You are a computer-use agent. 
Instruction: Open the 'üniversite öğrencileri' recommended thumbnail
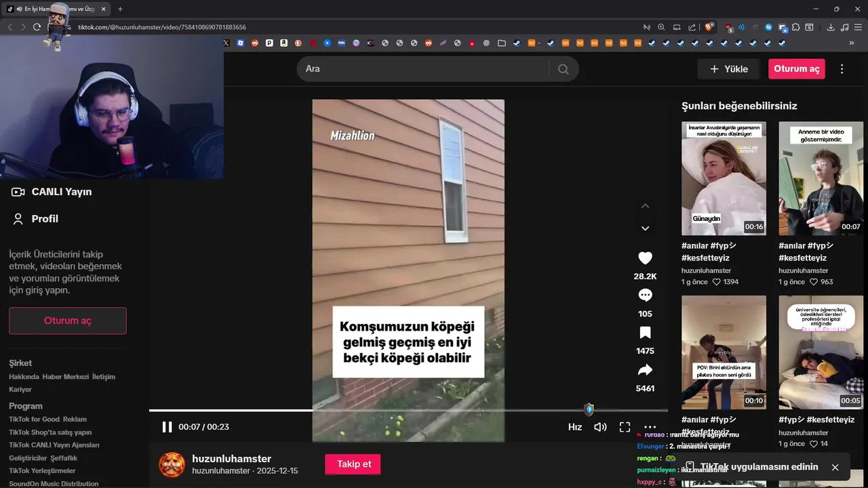(x=821, y=352)
